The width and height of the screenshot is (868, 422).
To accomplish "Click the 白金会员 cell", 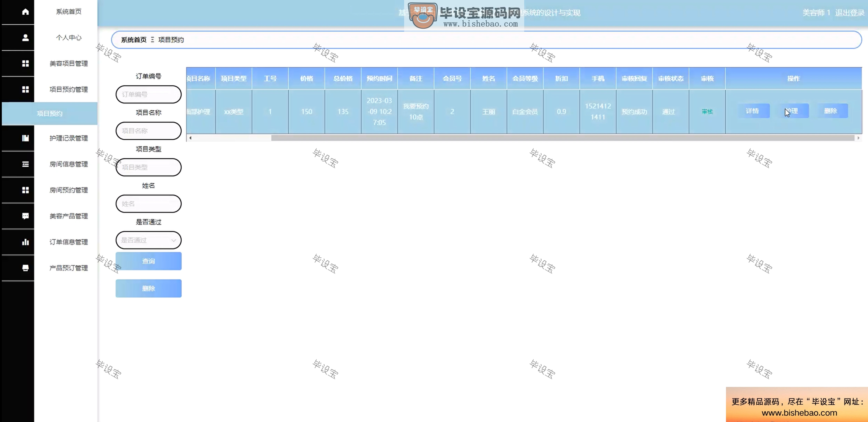I will point(525,112).
